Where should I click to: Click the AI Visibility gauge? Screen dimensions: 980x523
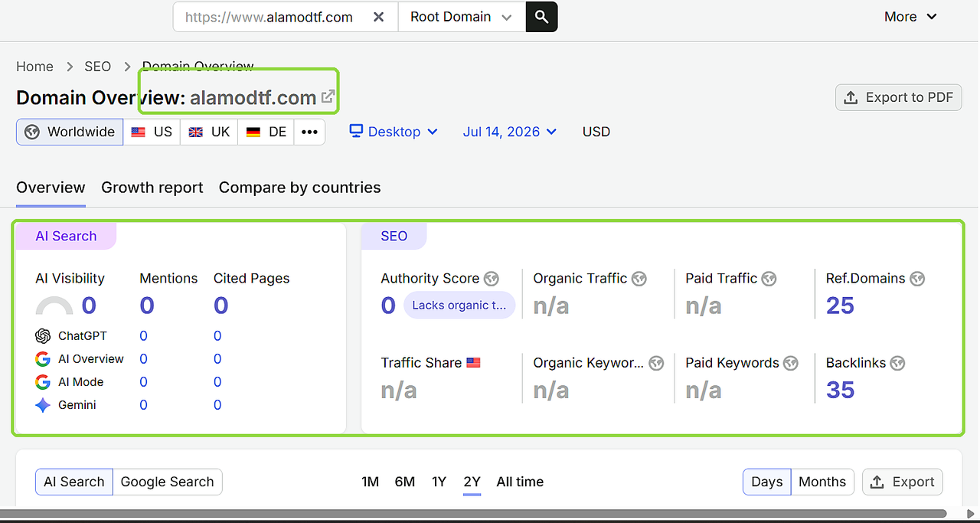tap(54, 306)
